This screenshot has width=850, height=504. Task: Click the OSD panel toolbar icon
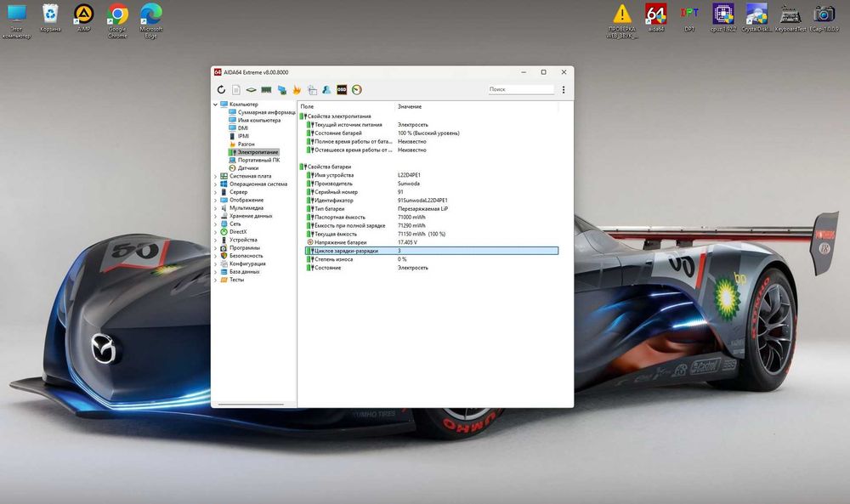(x=342, y=89)
